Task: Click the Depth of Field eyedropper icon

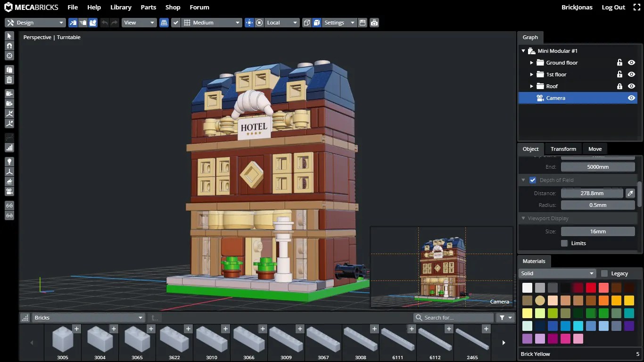Action: [630, 193]
